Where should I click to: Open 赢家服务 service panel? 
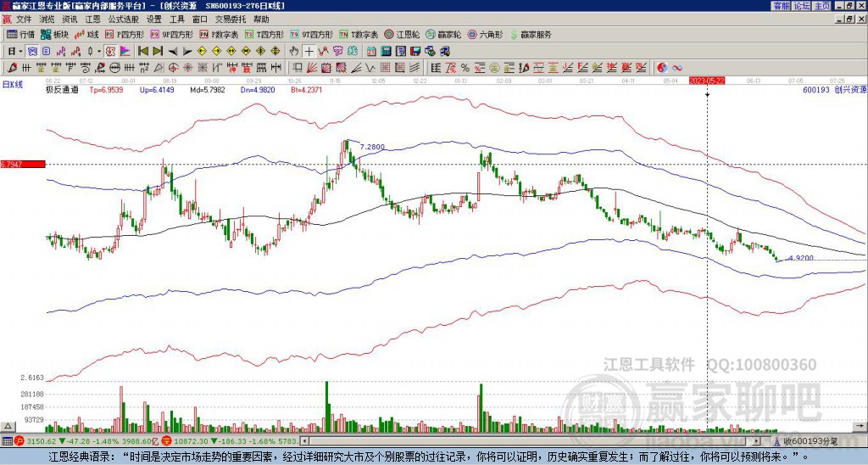(x=531, y=34)
